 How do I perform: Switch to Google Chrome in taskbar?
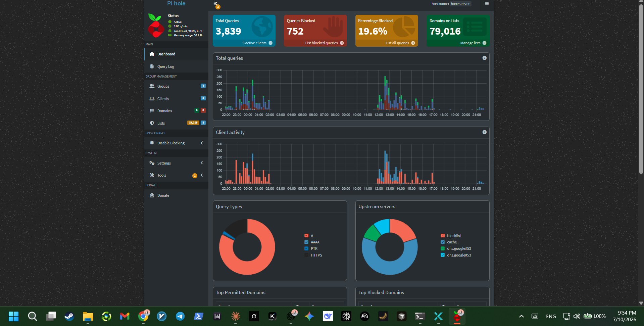tap(143, 316)
